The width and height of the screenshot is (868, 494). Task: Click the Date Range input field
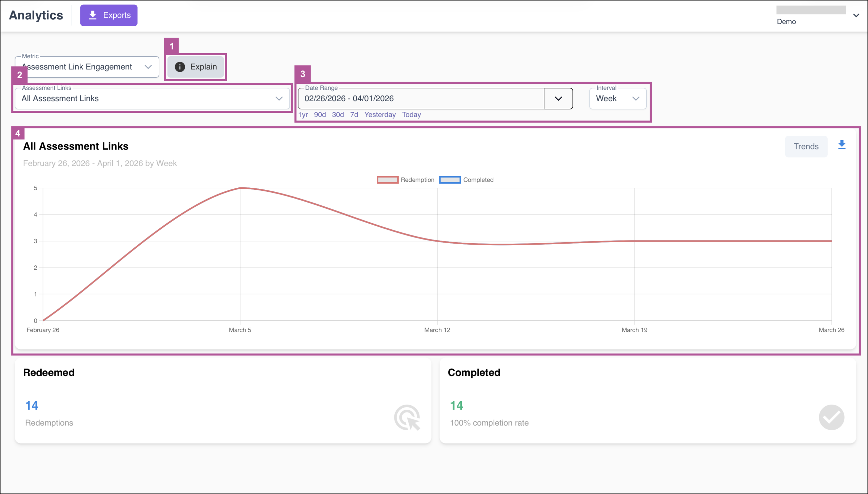[x=421, y=98]
